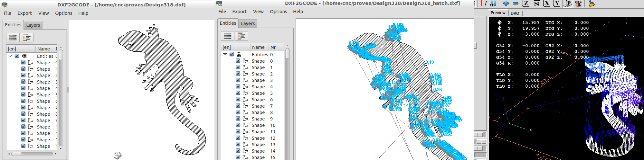Click the broom icon to clear live plot
The image size is (644, 160).
(x=592, y=4)
